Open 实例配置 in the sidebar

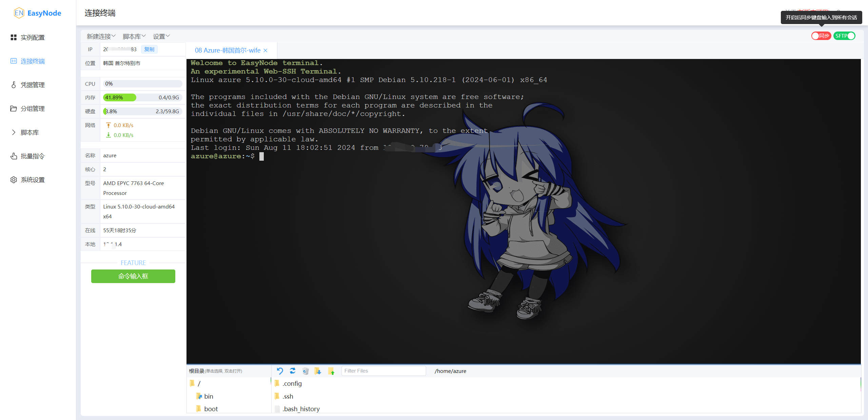tap(33, 37)
